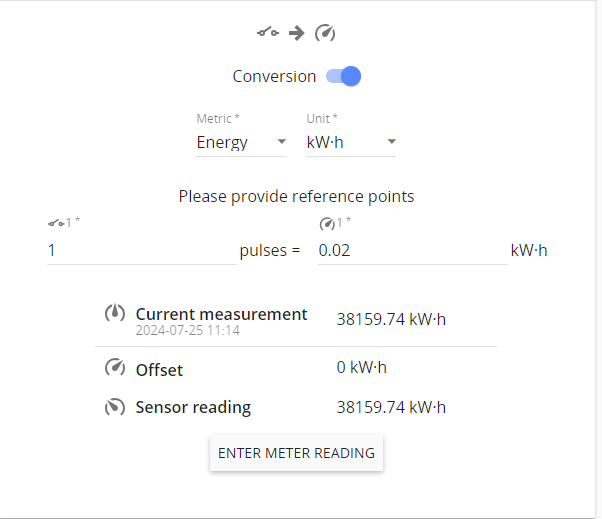Click the Sensor reading label
Image resolution: width=602 pixels, height=519 pixels.
(x=193, y=407)
